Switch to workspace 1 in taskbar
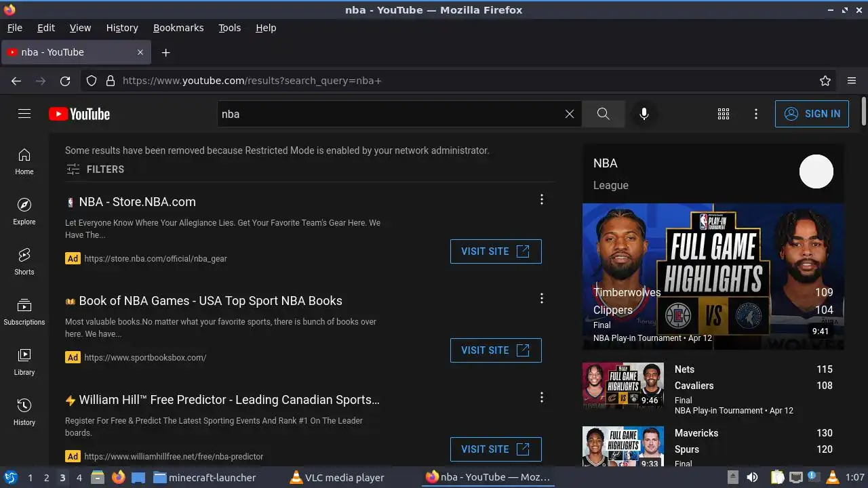Viewport: 868px width, 488px height. click(x=30, y=478)
